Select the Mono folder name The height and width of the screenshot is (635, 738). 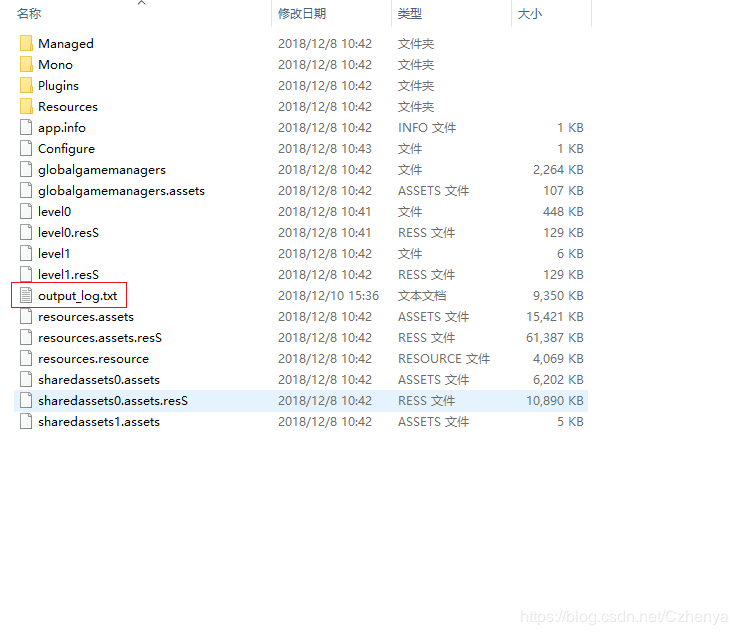pos(56,64)
